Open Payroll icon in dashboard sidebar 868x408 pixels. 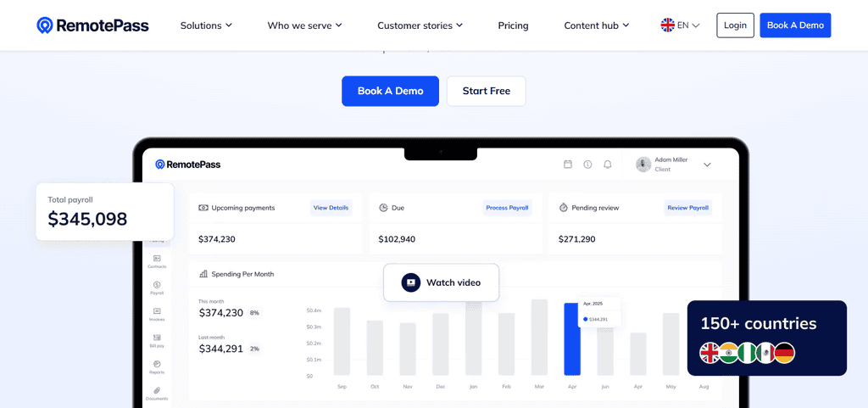[x=157, y=284]
